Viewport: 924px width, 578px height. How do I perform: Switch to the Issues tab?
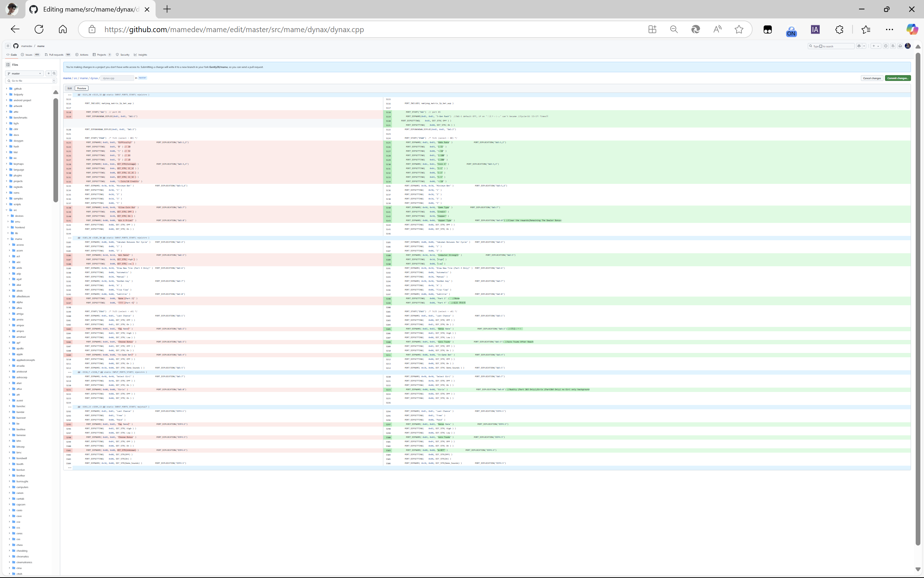[x=31, y=55]
